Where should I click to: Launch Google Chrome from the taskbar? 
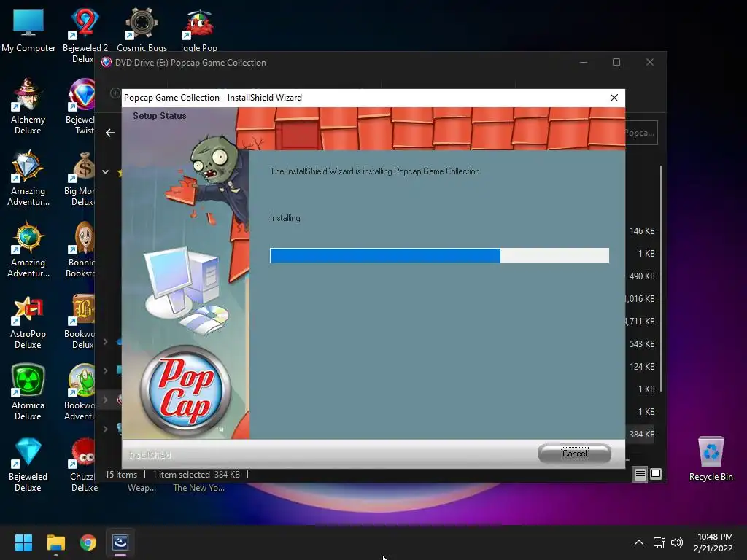pyautogui.click(x=88, y=542)
